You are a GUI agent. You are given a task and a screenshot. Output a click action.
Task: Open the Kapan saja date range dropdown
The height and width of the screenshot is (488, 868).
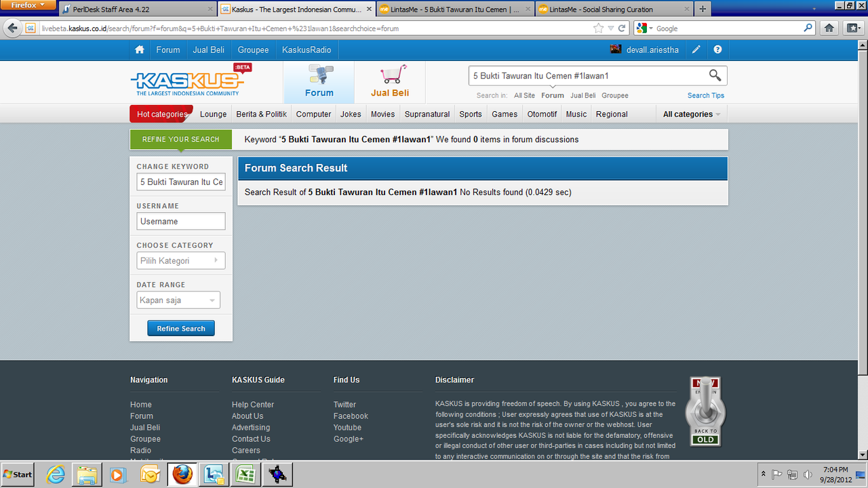(178, 300)
